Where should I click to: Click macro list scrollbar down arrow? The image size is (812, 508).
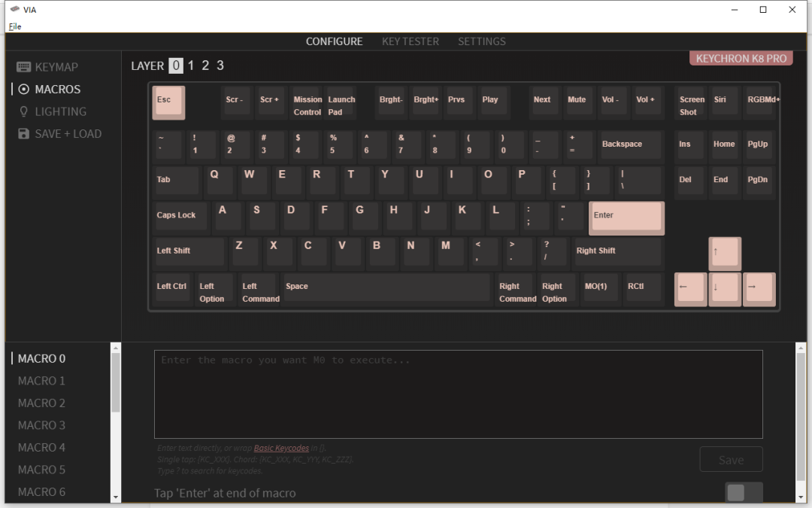[116, 497]
